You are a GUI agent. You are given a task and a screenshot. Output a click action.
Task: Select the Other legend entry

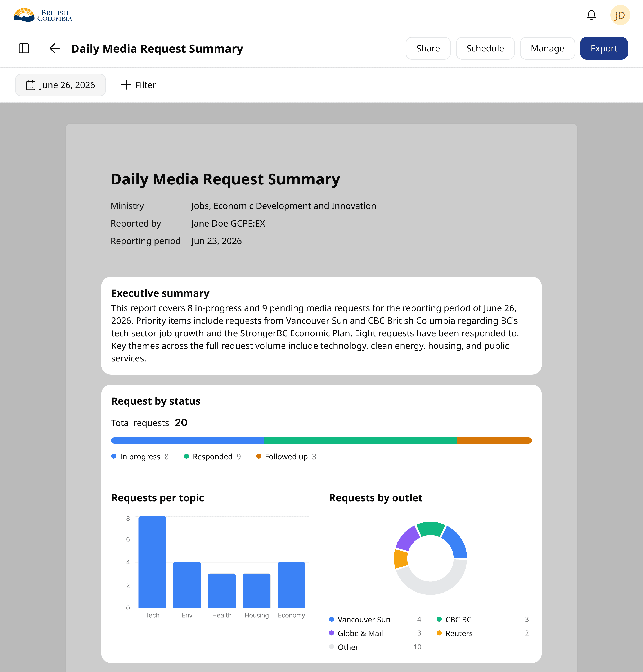[375, 647]
